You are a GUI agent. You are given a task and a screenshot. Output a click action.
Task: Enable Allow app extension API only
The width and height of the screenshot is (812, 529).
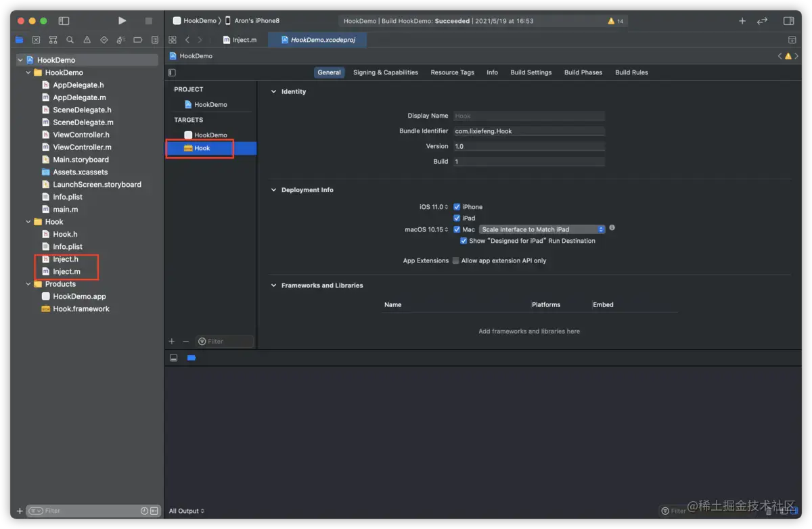pyautogui.click(x=456, y=260)
